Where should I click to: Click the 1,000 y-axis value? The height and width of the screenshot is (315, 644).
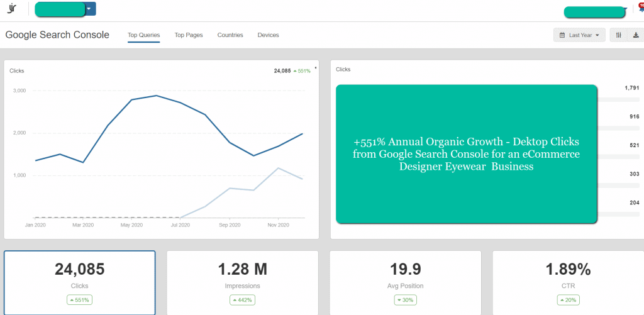19,175
